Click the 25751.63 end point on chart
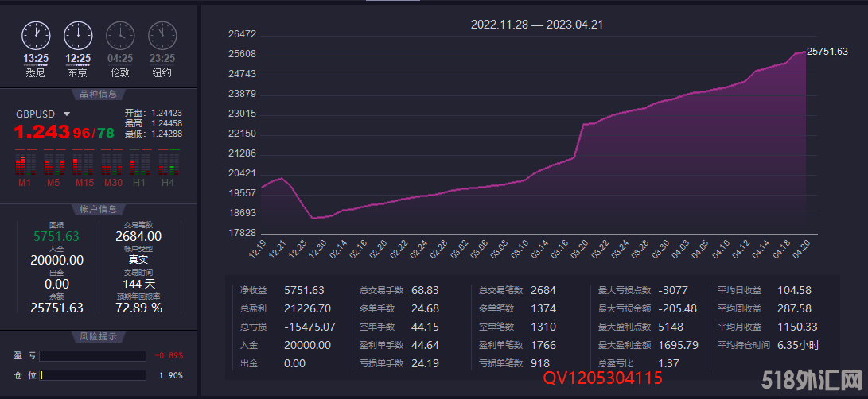The width and height of the screenshot is (868, 399). click(804, 52)
